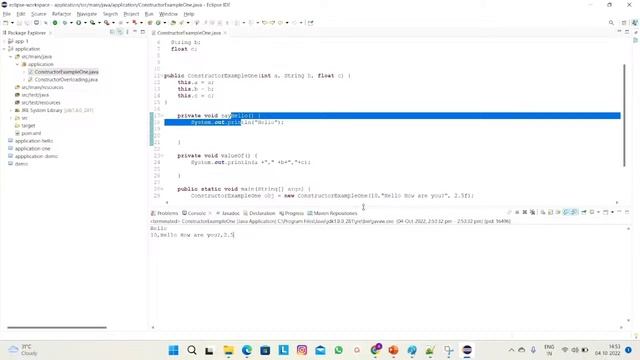
Task: Open the Window menu
Action: [168, 14]
